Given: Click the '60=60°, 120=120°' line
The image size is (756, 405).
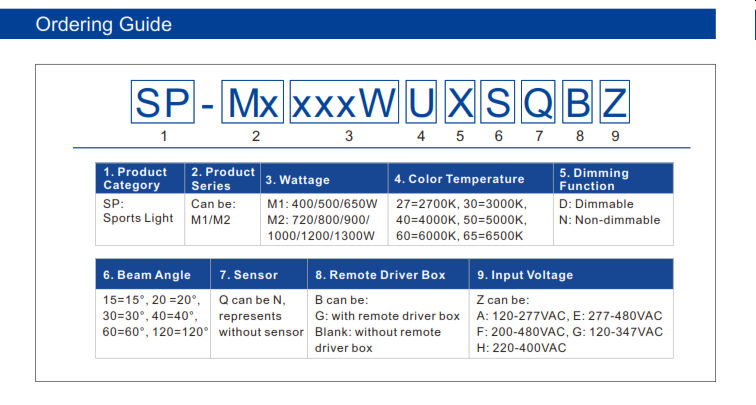Looking at the screenshot, I should point(155,332).
